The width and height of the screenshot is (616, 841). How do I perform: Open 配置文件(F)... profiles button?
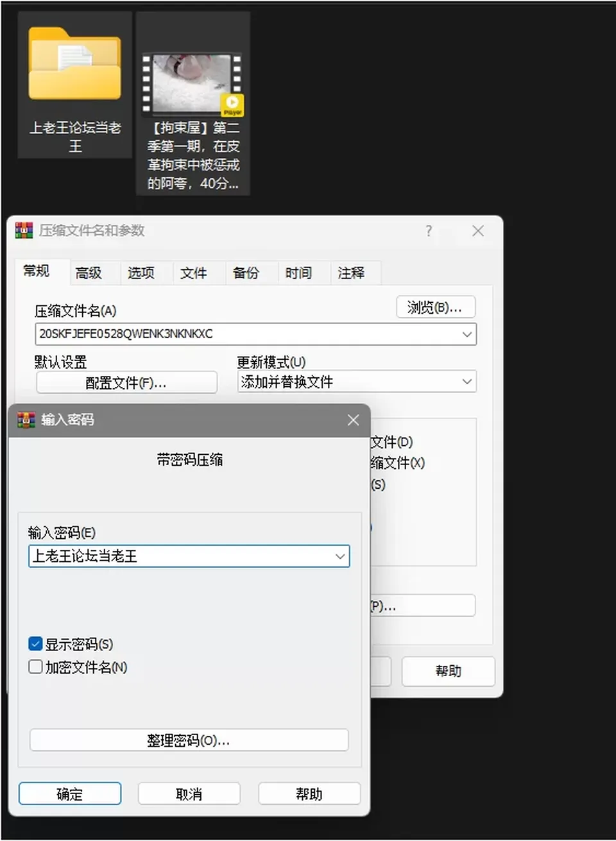coord(126,383)
